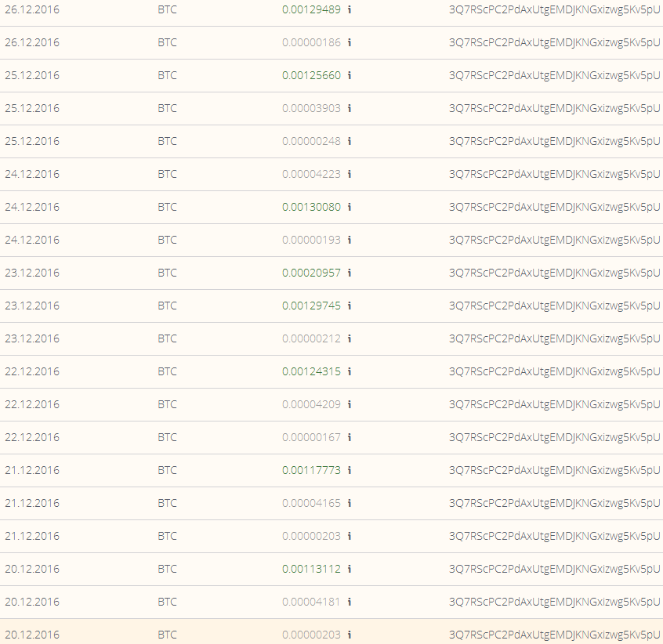Screen dimensions: 663x644
Task: Open the info icon next to 0.00124315
Action: [x=350, y=371]
